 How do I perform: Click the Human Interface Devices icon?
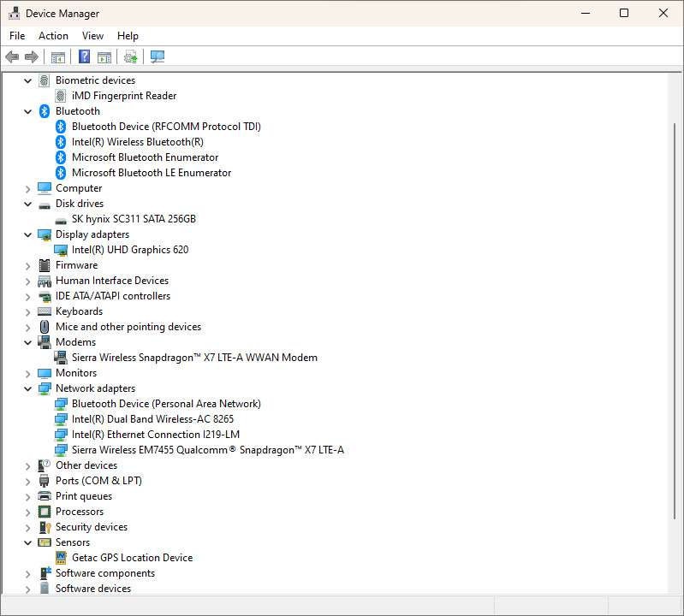[45, 281]
